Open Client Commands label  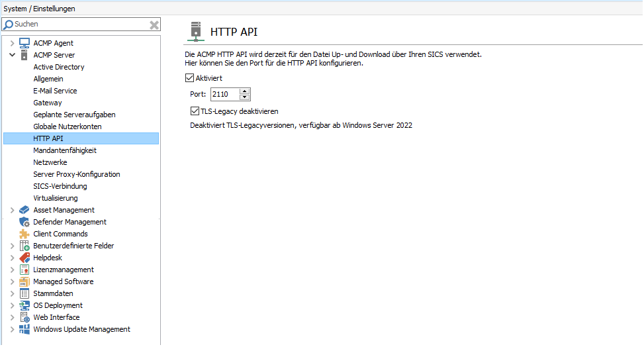60,234
